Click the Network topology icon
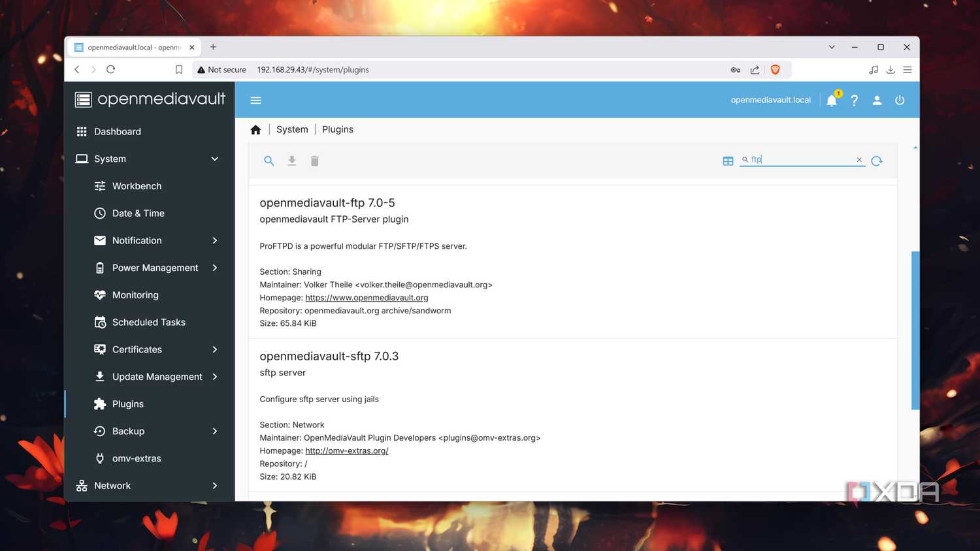 (x=82, y=486)
